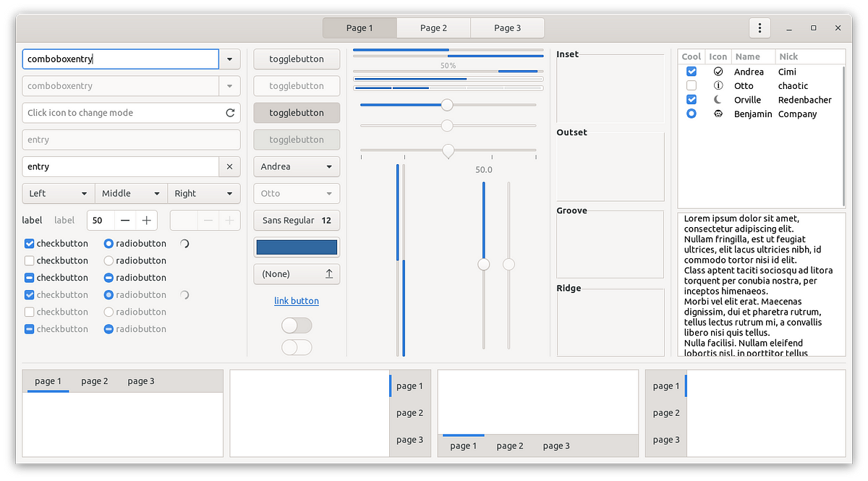
Task: Click the plus icon beside value 50
Action: 146,221
